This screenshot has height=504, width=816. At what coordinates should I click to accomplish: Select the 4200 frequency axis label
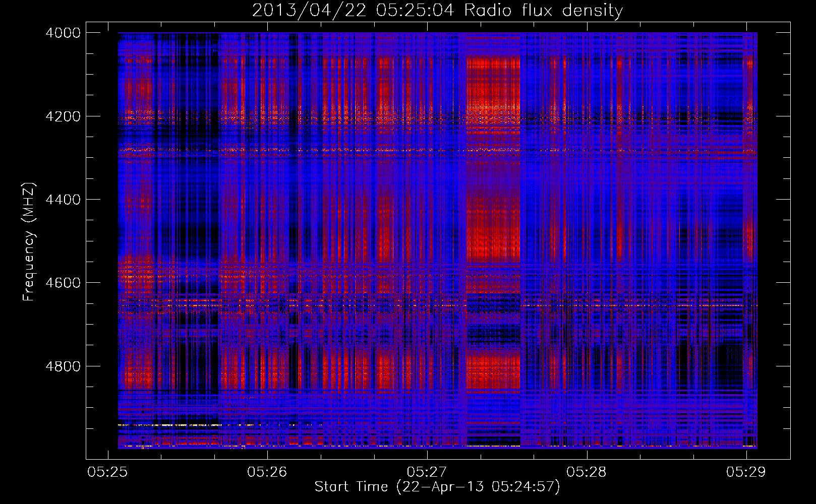point(63,116)
